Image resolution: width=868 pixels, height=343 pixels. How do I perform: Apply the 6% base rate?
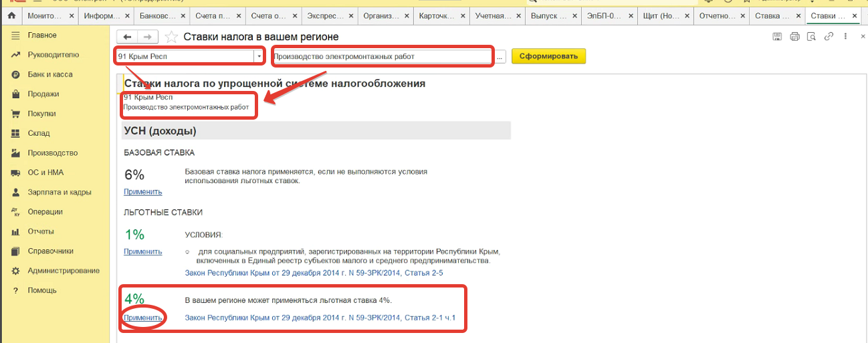143,192
